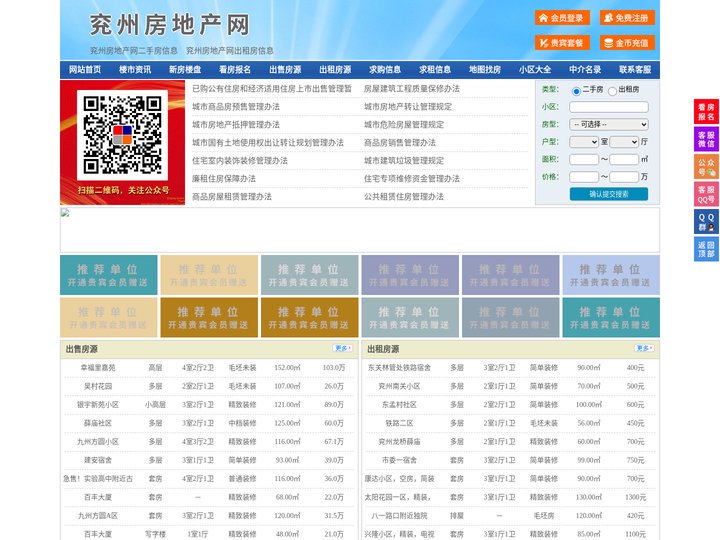Click the 返回顶部 side button
The height and width of the screenshot is (540, 720).
[x=706, y=249]
